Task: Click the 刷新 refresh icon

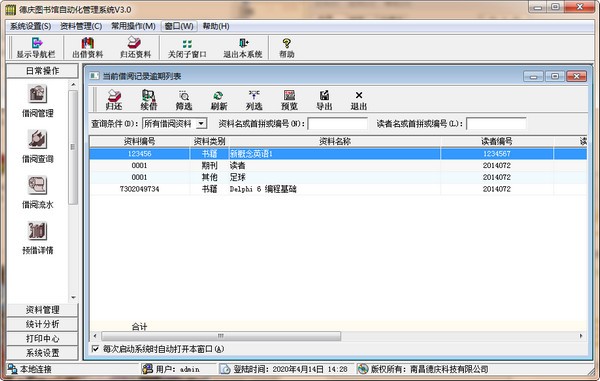Action: point(218,96)
